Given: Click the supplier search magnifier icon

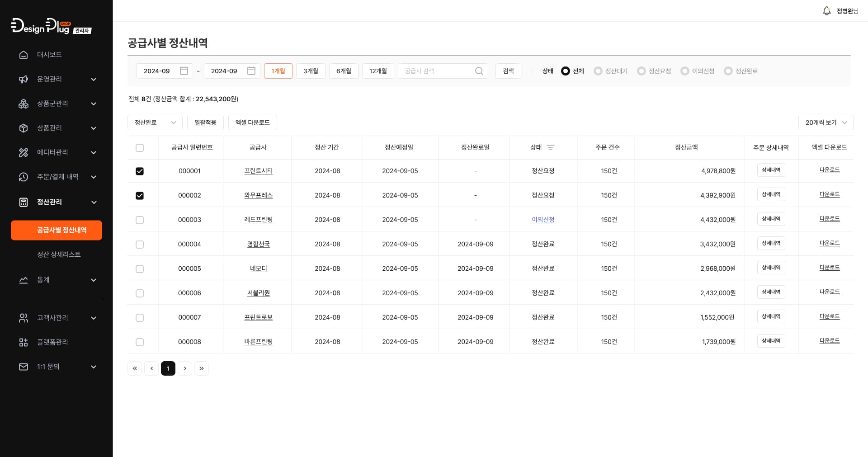Looking at the screenshot, I should (479, 71).
